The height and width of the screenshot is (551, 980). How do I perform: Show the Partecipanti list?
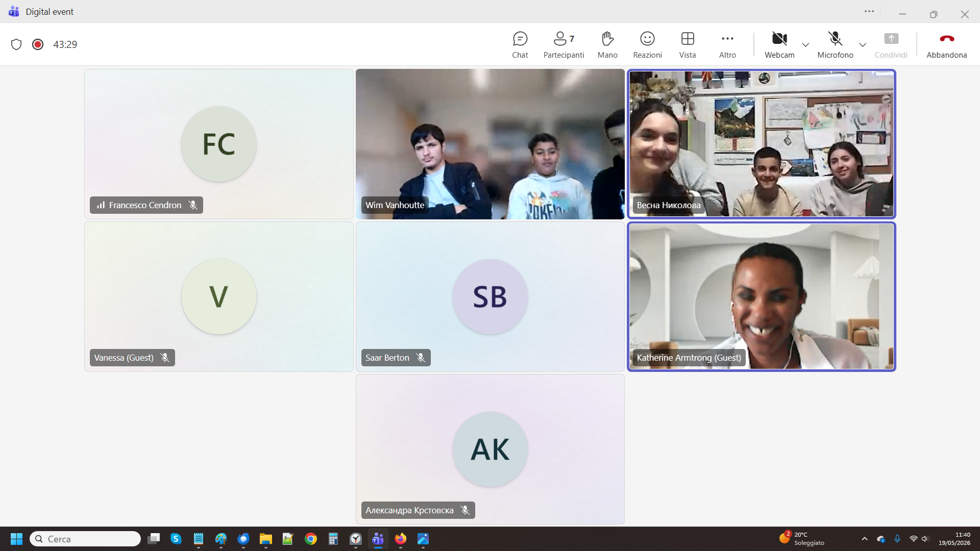pos(563,45)
